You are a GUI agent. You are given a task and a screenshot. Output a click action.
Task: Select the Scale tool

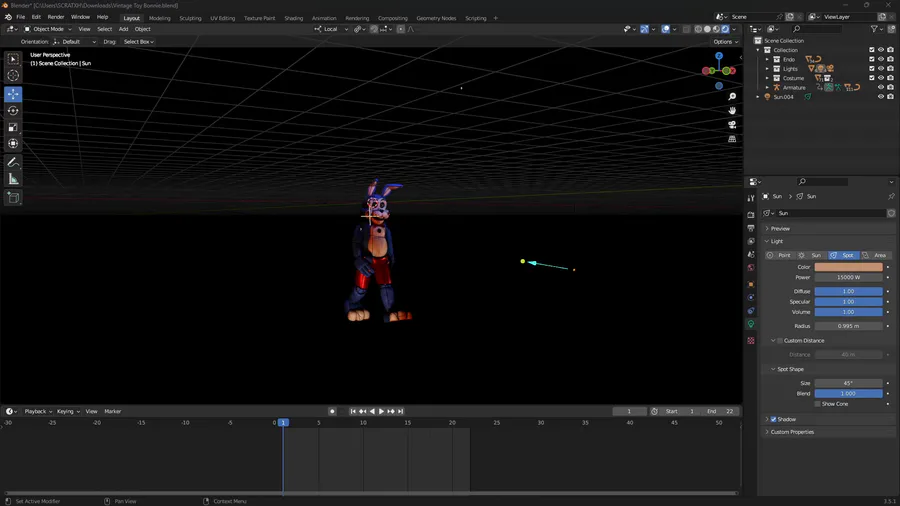pos(13,127)
